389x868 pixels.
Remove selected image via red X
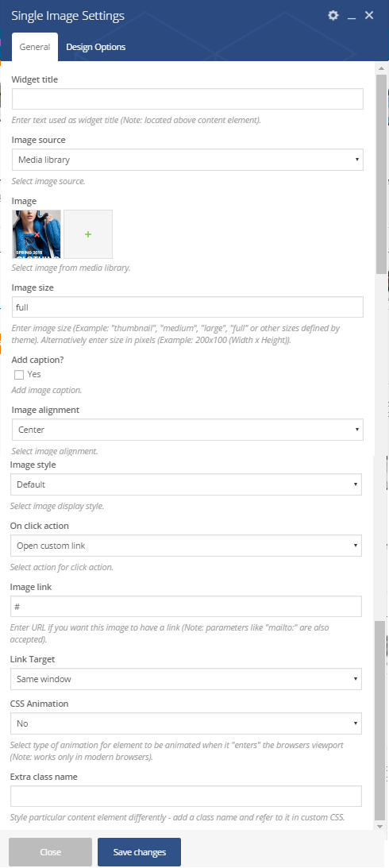[37, 235]
